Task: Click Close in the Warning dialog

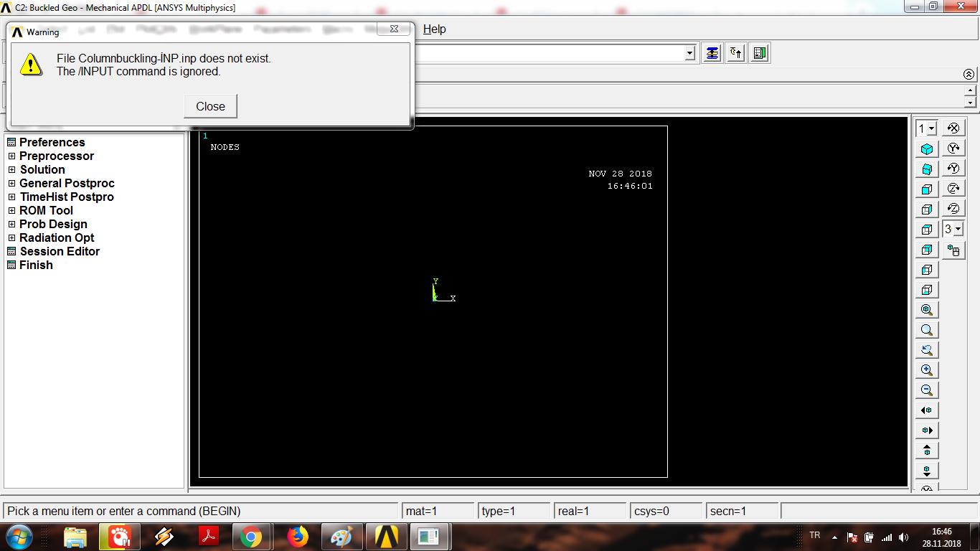Action: click(210, 106)
